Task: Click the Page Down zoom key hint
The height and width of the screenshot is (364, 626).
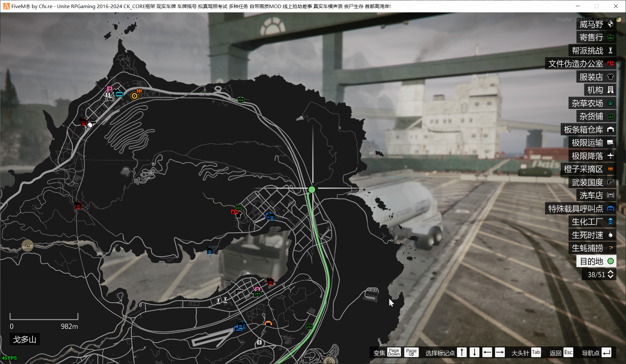Action: pos(394,352)
